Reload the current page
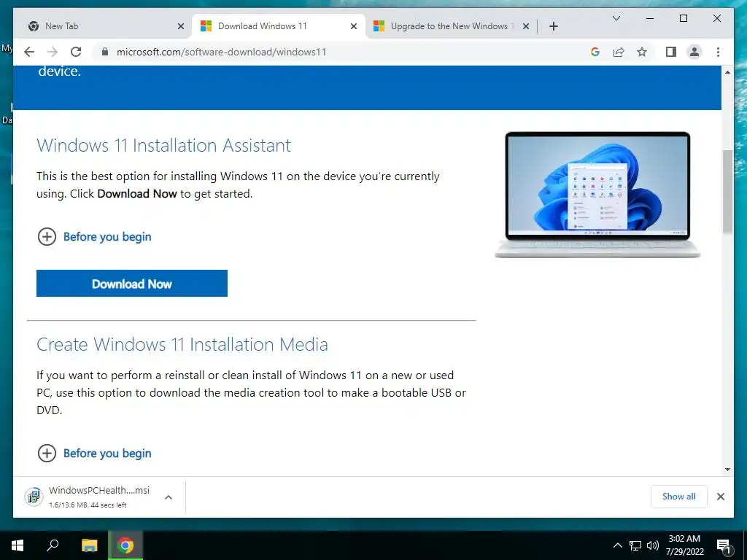This screenshot has height=560, width=747. click(x=76, y=52)
